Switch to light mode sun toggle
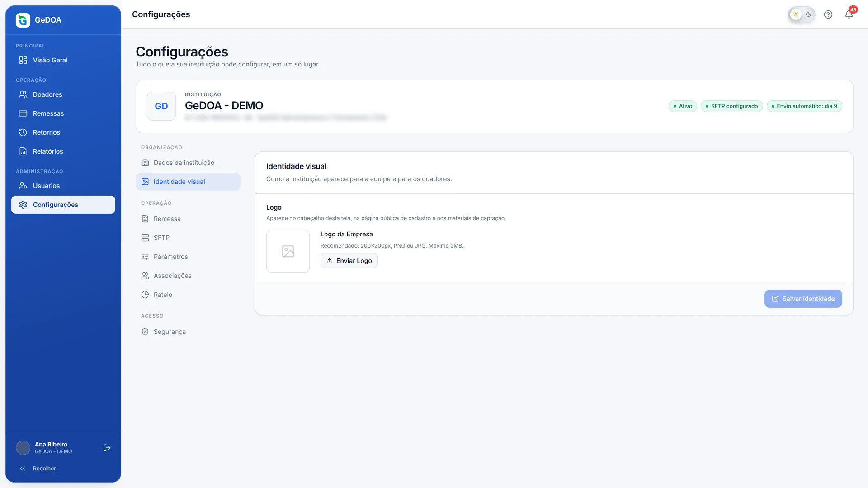The height and width of the screenshot is (488, 868). pyautogui.click(x=796, y=14)
